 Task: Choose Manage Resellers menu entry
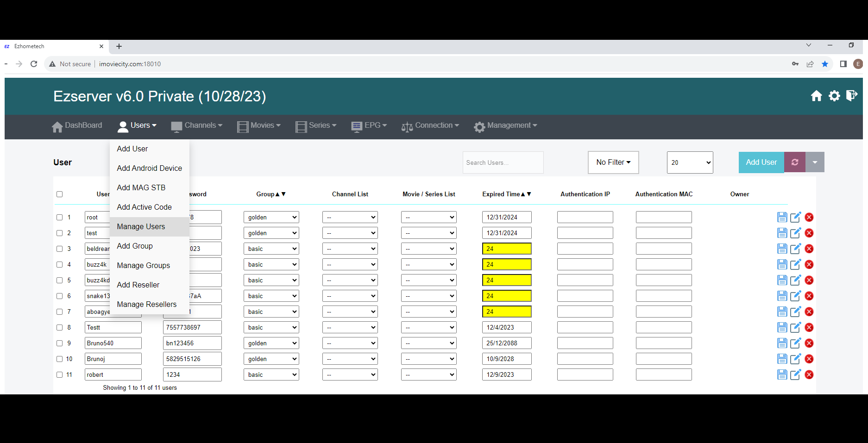(x=150, y=304)
